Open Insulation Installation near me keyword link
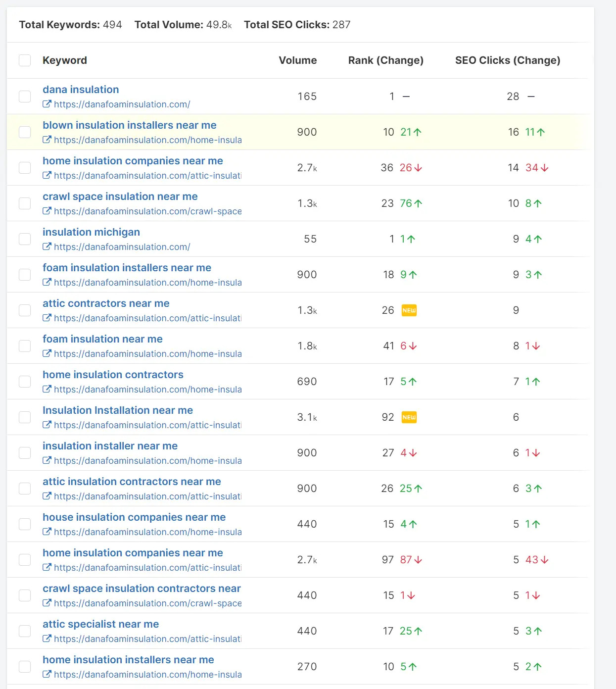The width and height of the screenshot is (616, 689). point(118,410)
